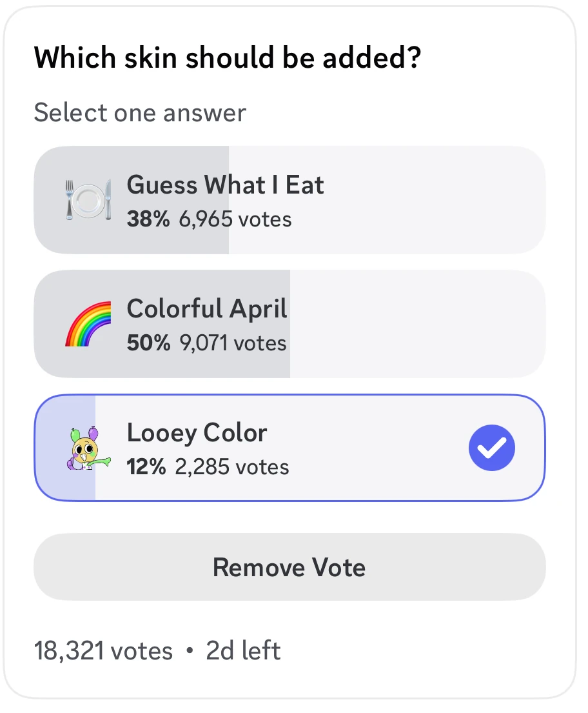Vote for Guess What I Eat

click(225, 185)
